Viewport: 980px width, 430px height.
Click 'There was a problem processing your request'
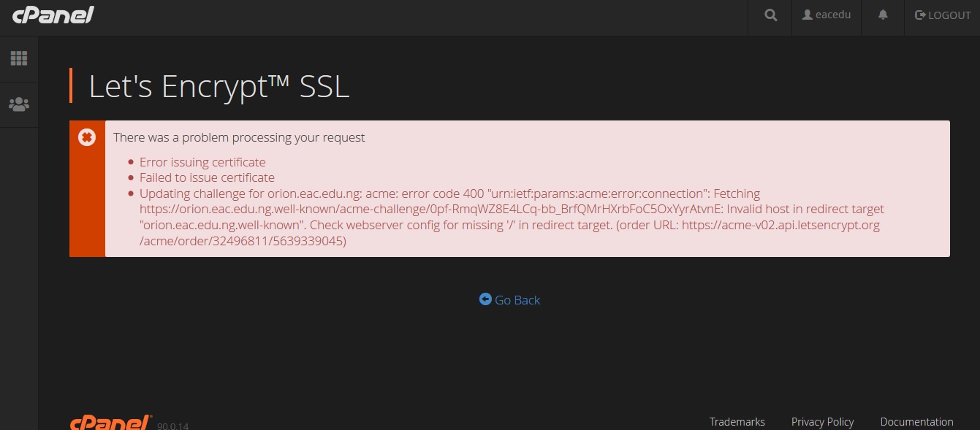(x=239, y=137)
